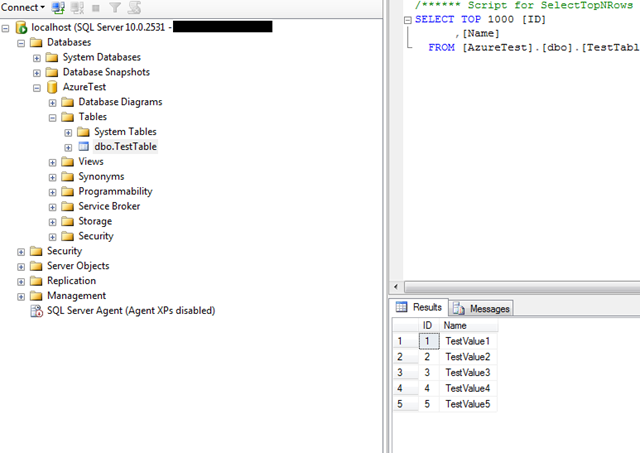Screen dimensions: 640x453
Task: Click the Database Diagrams folder icon
Action: click(67, 102)
